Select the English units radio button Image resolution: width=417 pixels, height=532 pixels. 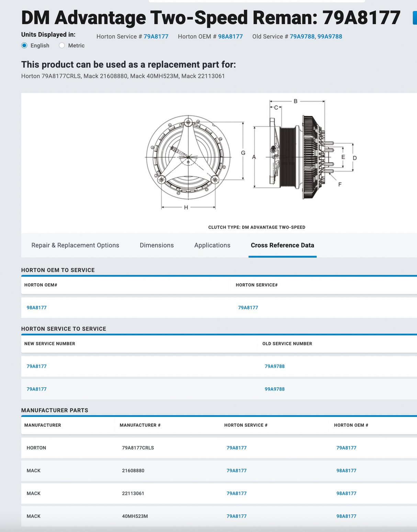pos(24,45)
